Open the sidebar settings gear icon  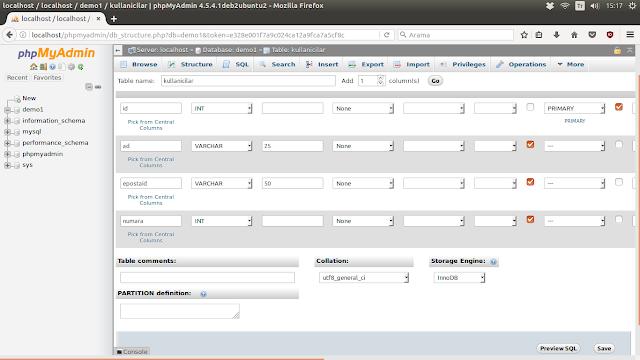tap(71, 67)
